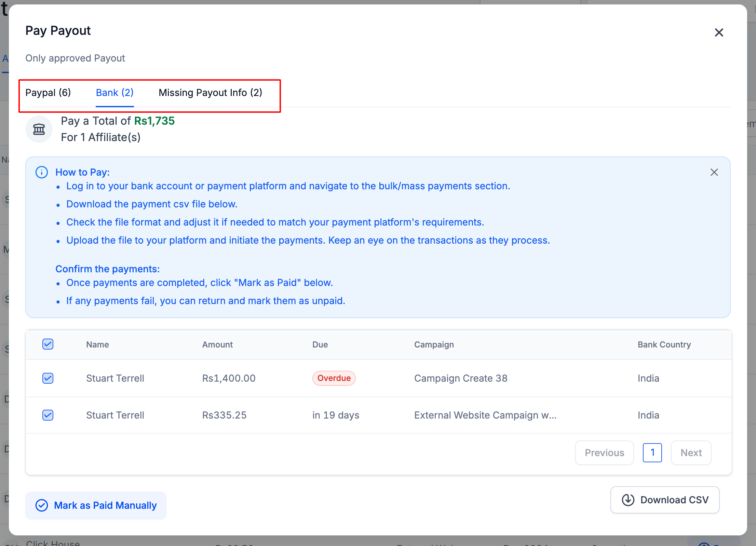Go to the Previous page

[x=604, y=453]
